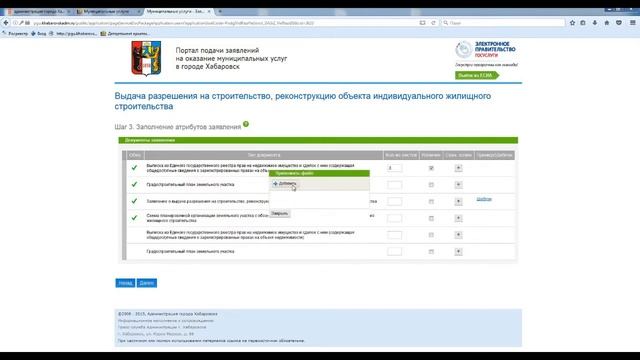This screenshot has height=360, width=640.
Task: Open the Шаблон template link
Action: [484, 199]
